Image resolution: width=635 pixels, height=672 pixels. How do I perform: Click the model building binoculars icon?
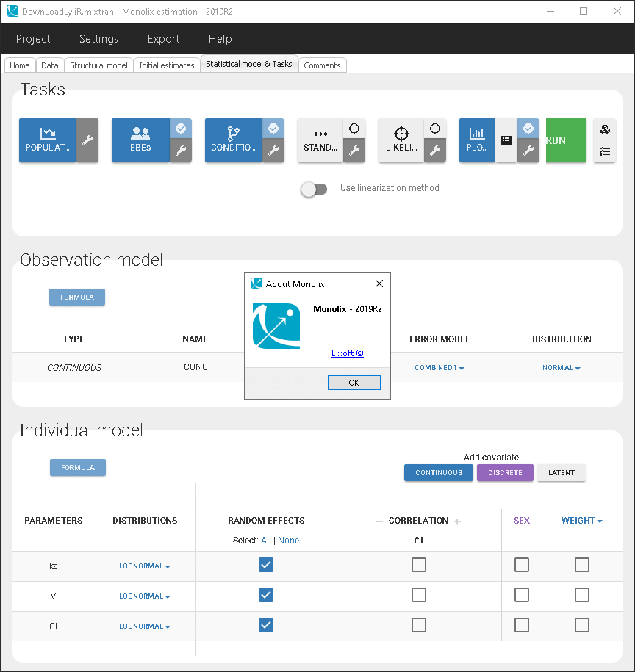coord(605,129)
